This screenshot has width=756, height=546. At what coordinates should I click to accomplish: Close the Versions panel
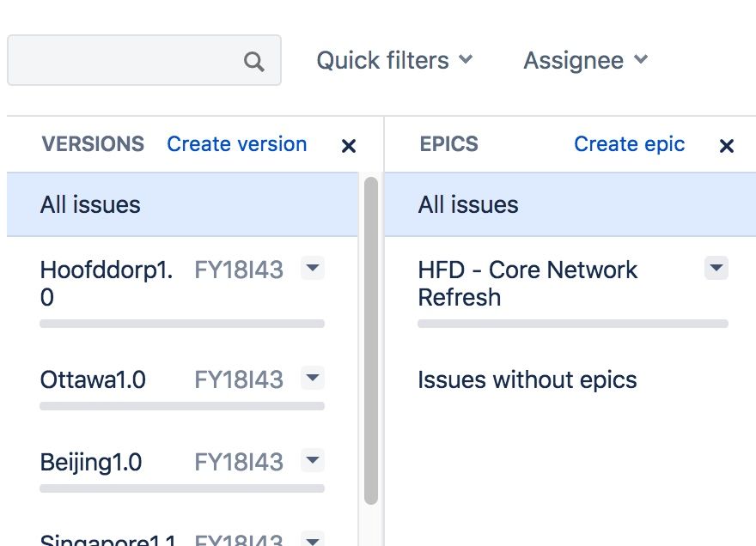pos(348,146)
